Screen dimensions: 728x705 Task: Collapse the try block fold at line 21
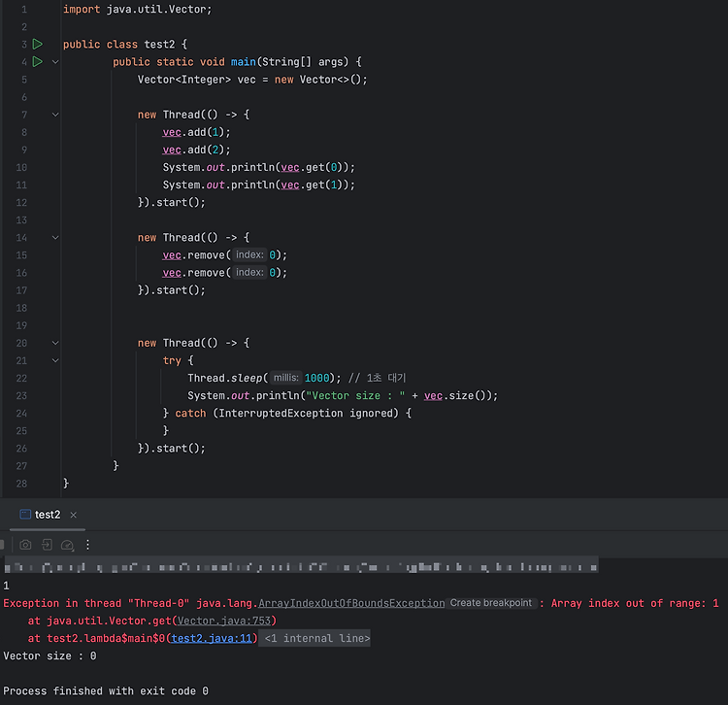[55, 360]
